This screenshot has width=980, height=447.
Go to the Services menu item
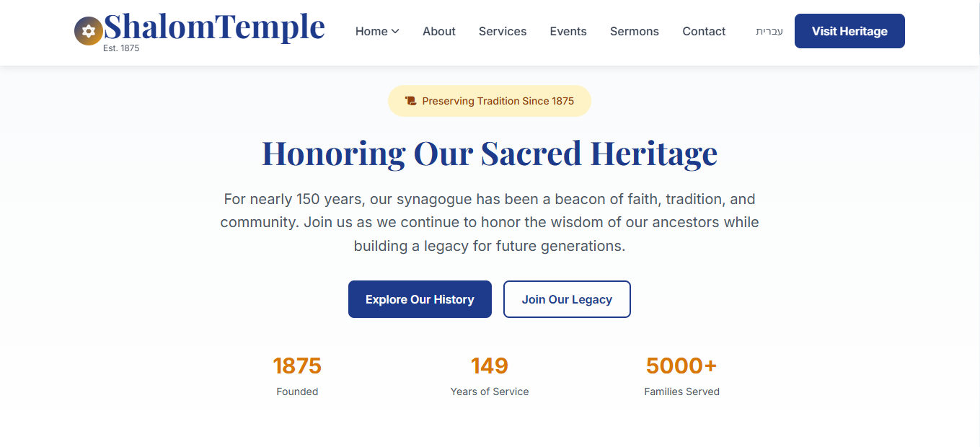pyautogui.click(x=502, y=31)
